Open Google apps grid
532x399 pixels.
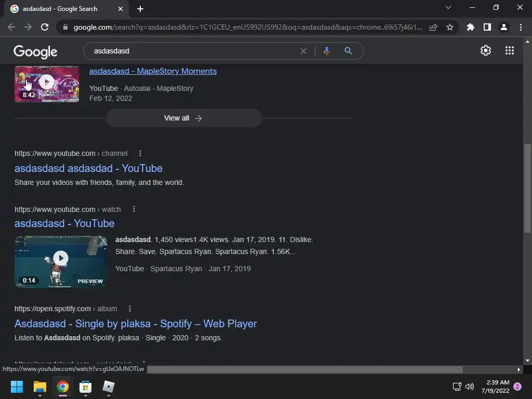[510, 50]
